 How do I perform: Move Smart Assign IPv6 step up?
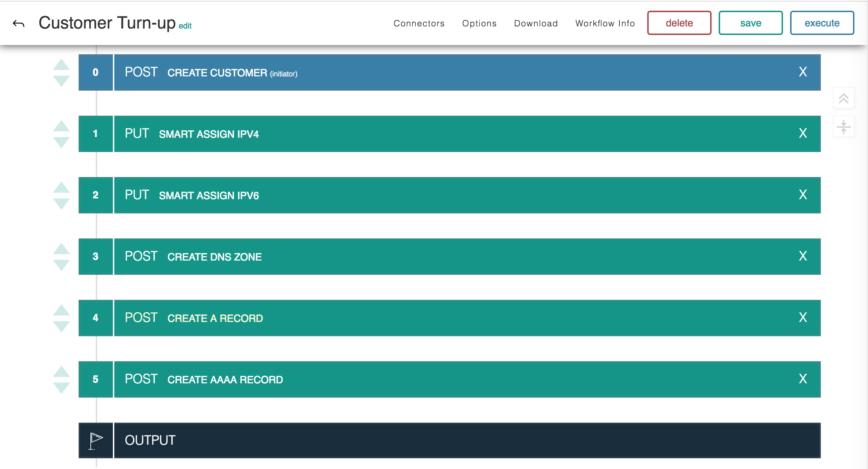pyautogui.click(x=61, y=187)
